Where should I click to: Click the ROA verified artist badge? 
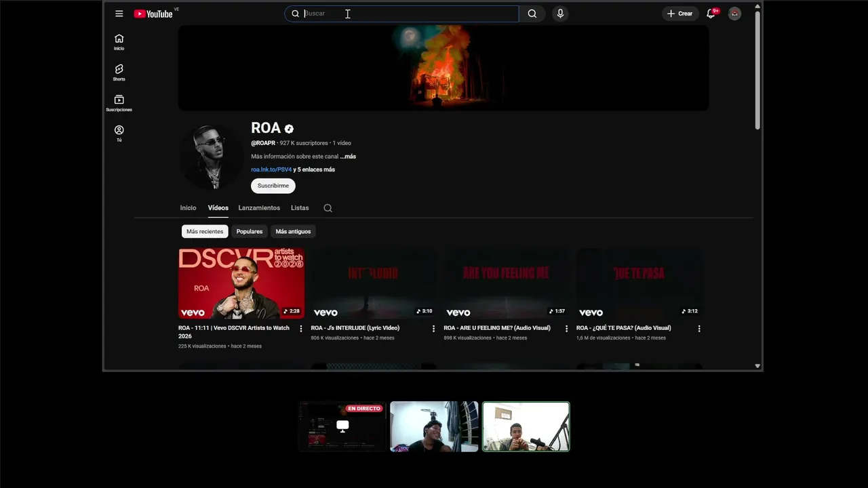coord(289,129)
